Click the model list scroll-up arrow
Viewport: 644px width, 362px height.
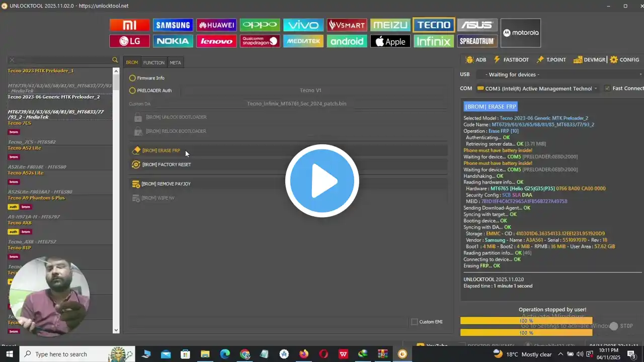[116, 71]
